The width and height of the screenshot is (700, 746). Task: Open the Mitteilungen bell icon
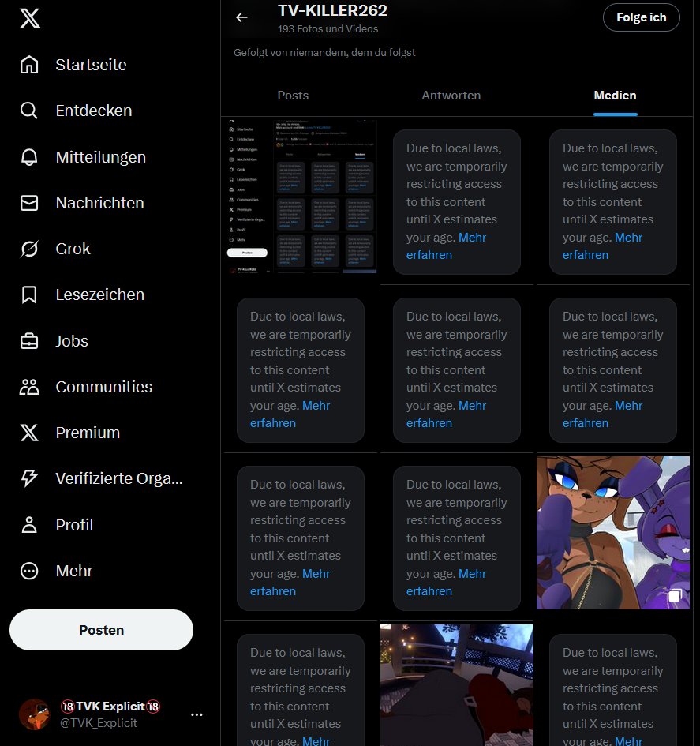tap(29, 156)
